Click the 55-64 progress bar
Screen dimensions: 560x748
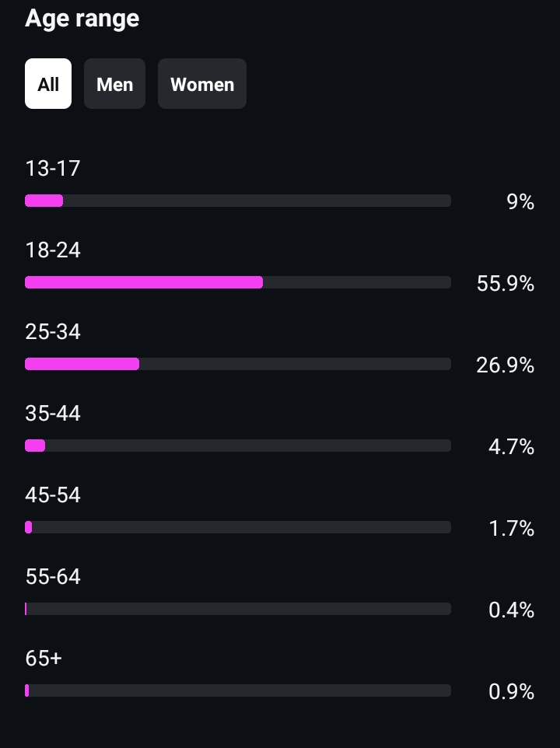tap(238, 609)
